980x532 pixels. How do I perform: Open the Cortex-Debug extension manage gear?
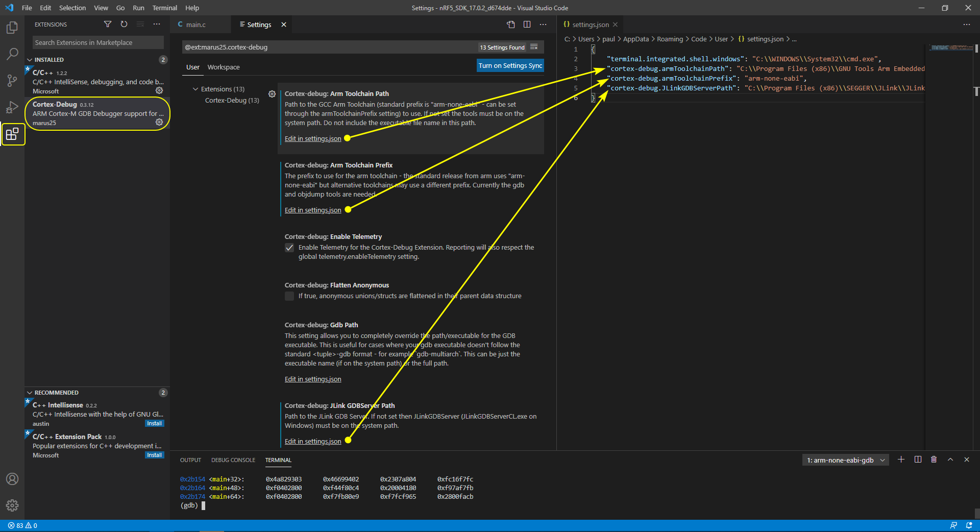click(x=159, y=122)
